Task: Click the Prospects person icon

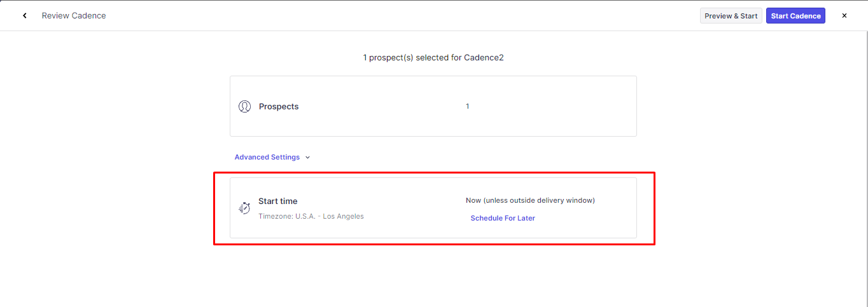Action: pos(244,106)
